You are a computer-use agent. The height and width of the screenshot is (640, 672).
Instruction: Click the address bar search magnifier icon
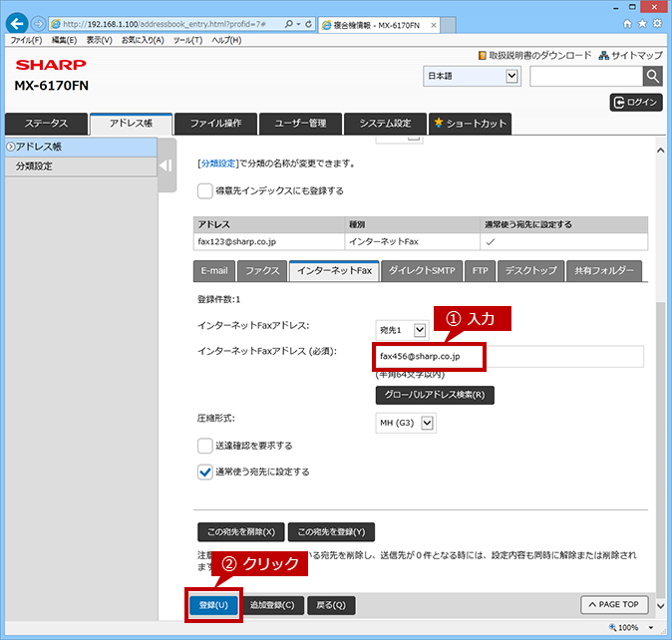289,24
